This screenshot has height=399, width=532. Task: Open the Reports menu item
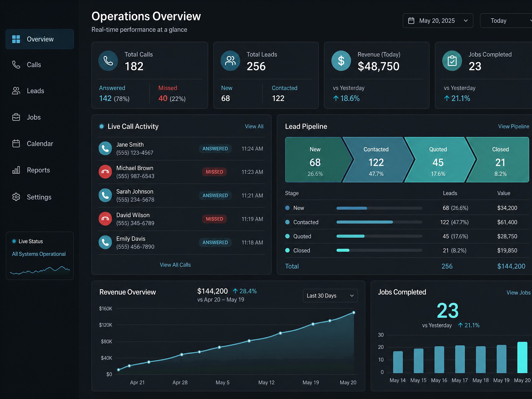[x=40, y=170]
